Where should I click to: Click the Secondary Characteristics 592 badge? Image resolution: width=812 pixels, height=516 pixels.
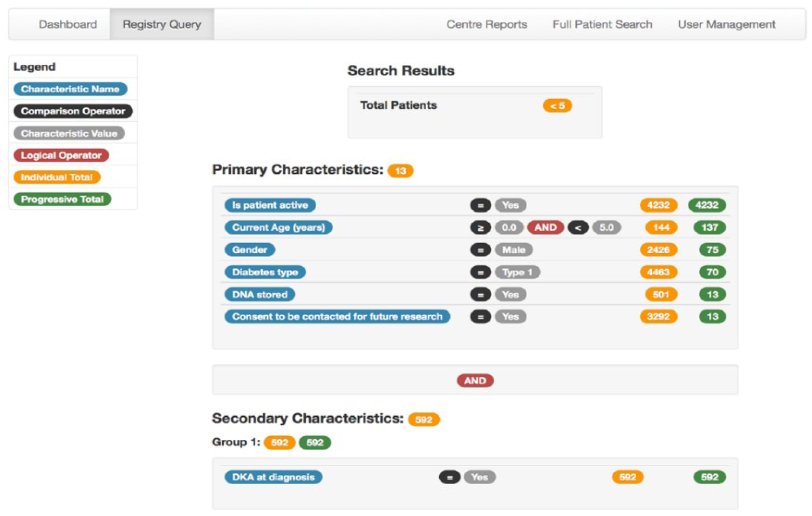tap(424, 419)
